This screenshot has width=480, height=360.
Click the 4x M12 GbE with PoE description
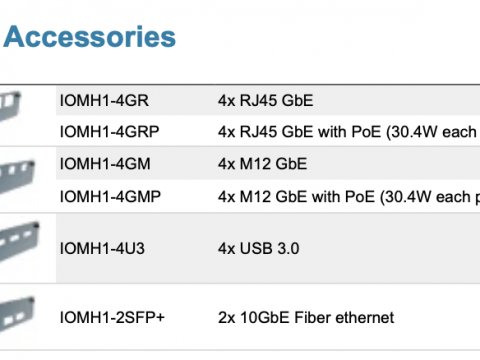pos(349,197)
